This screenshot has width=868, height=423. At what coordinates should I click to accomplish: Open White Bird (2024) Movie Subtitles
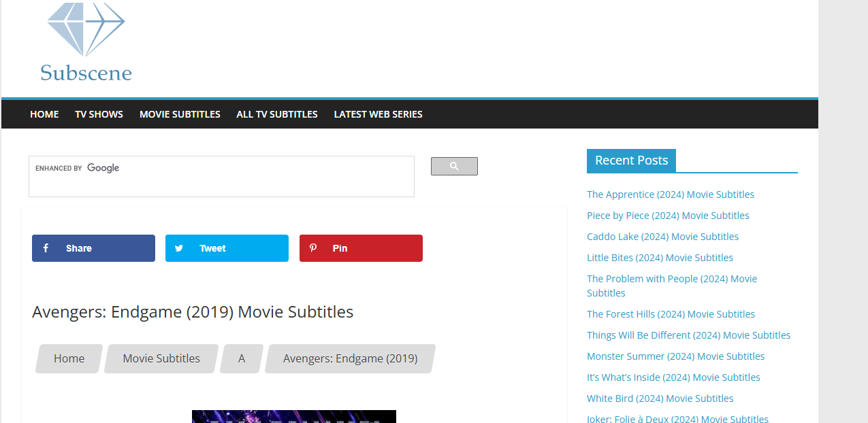[x=660, y=399]
